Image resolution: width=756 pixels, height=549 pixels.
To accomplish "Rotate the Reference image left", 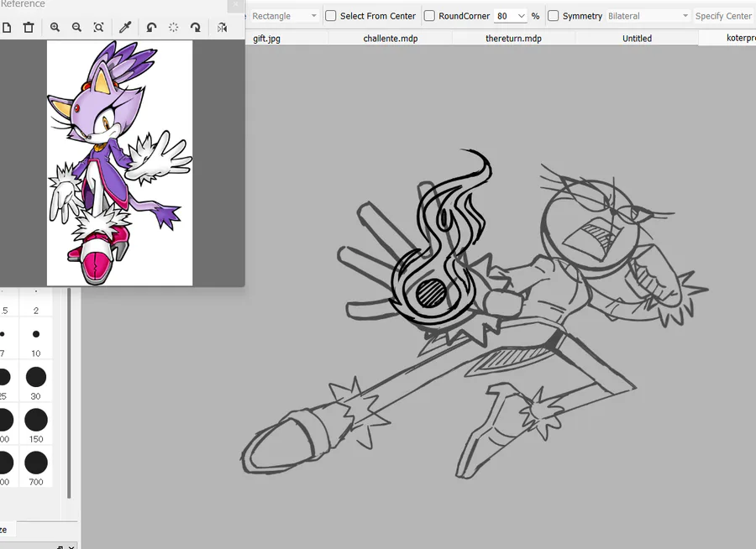I will 151,28.
